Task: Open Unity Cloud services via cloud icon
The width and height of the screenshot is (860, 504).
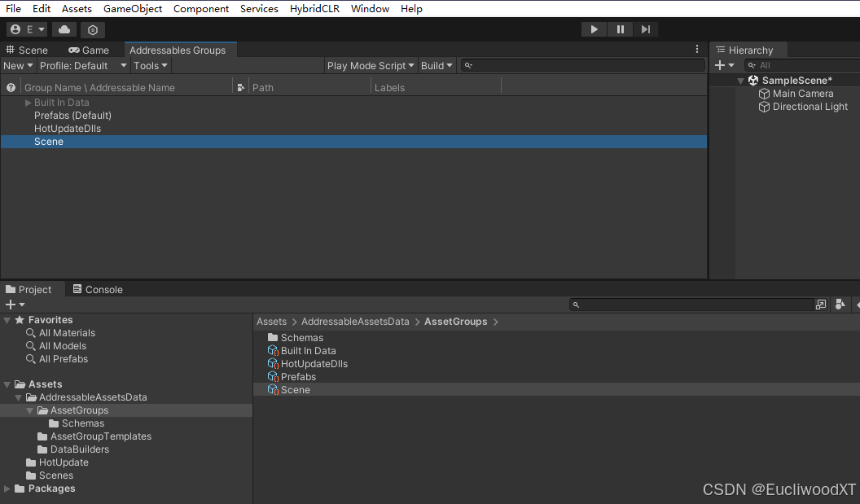Action: tap(64, 28)
